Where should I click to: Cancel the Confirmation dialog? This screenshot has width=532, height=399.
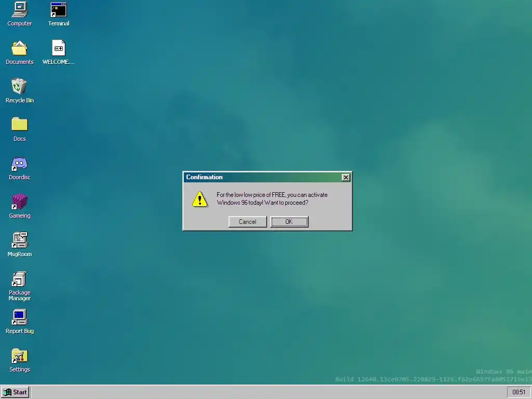point(247,222)
